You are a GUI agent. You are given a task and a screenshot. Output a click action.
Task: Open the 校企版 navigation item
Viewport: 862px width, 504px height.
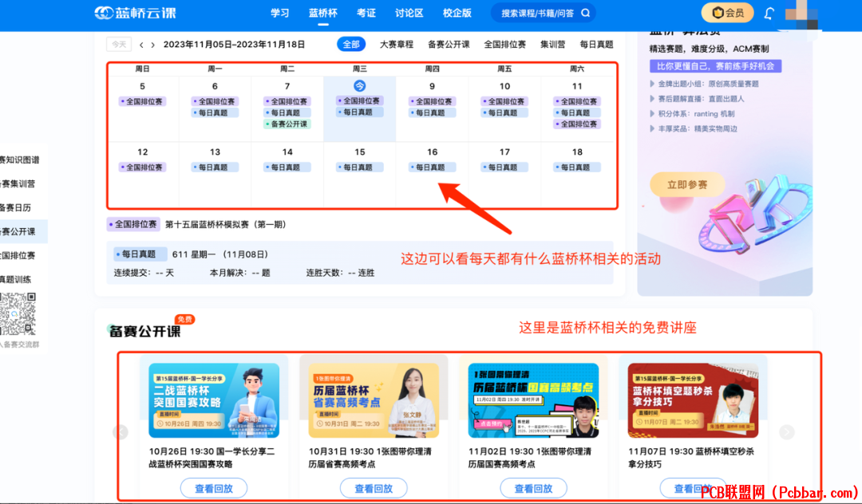click(x=457, y=14)
